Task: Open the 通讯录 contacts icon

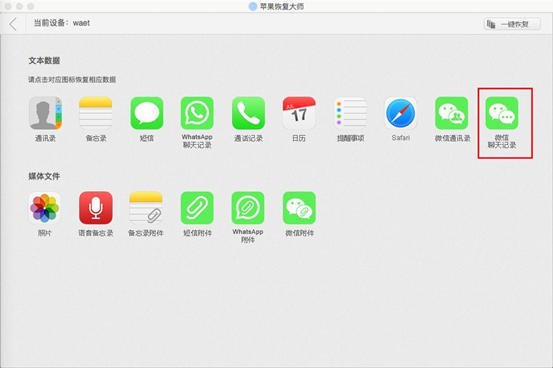Action: [x=45, y=113]
